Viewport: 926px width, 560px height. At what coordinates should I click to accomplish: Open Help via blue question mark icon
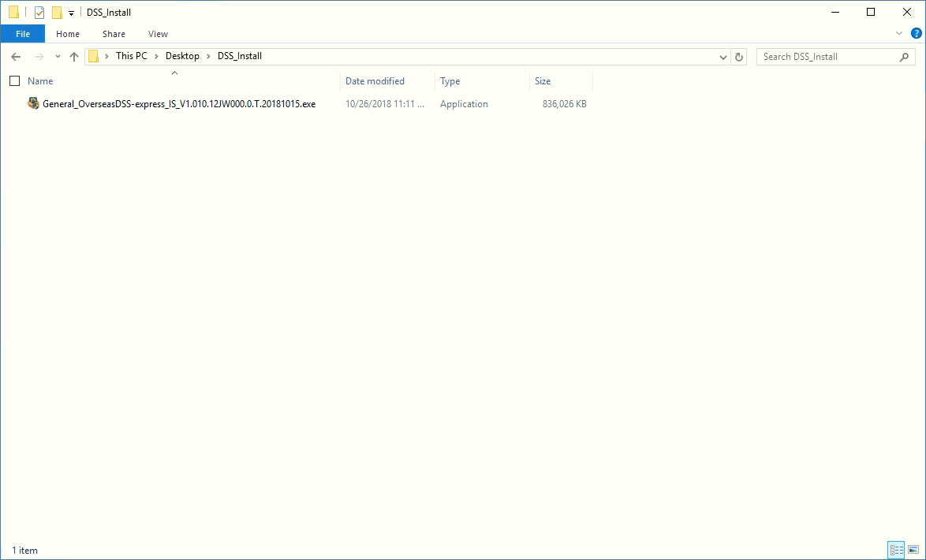pos(916,34)
